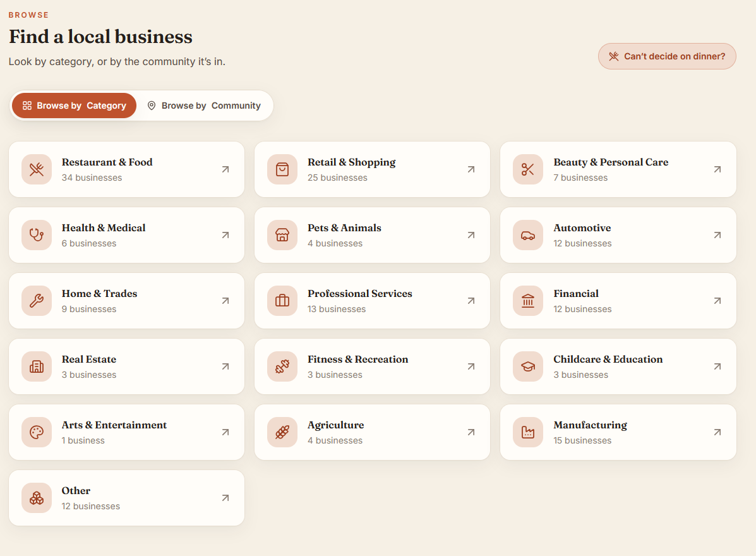Viewport: 756px width, 556px height.
Task: Switch to Browse by Community tab
Action: click(x=205, y=106)
